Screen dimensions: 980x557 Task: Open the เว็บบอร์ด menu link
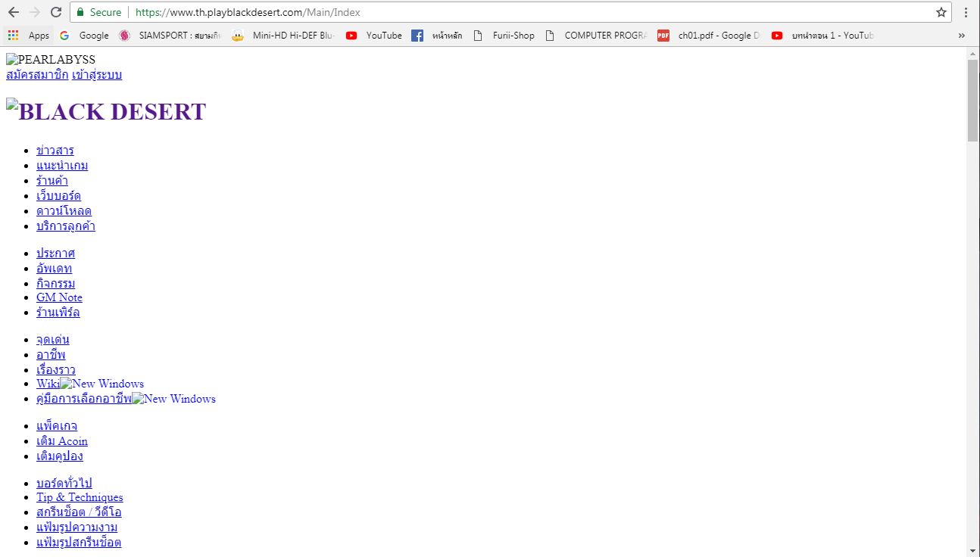[58, 195]
